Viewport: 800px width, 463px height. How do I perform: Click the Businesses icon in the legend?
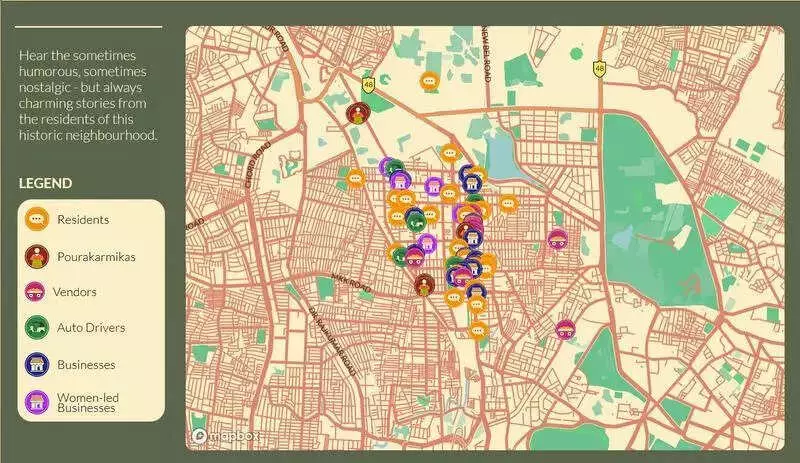pos(37,364)
